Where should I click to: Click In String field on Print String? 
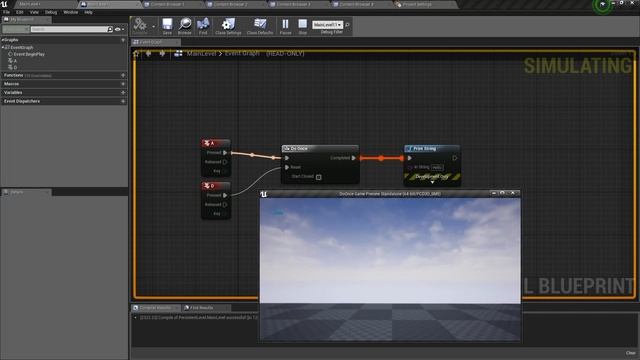tap(437, 167)
